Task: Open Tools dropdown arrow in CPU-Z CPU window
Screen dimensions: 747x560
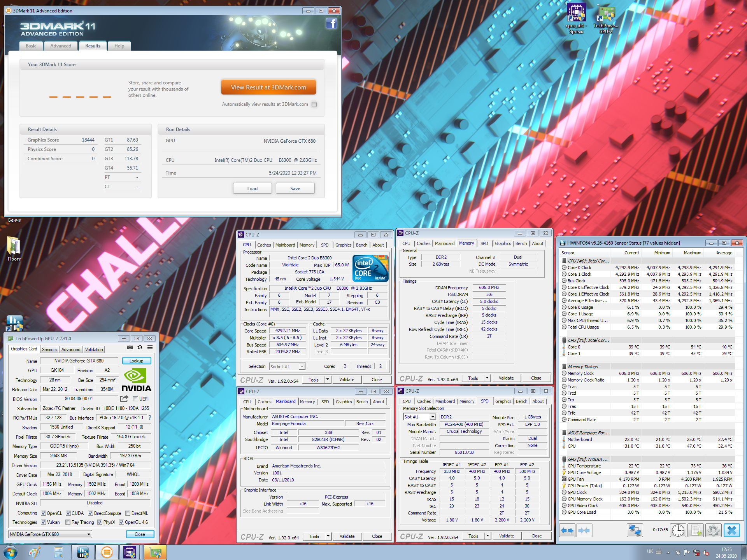Action: [328, 380]
